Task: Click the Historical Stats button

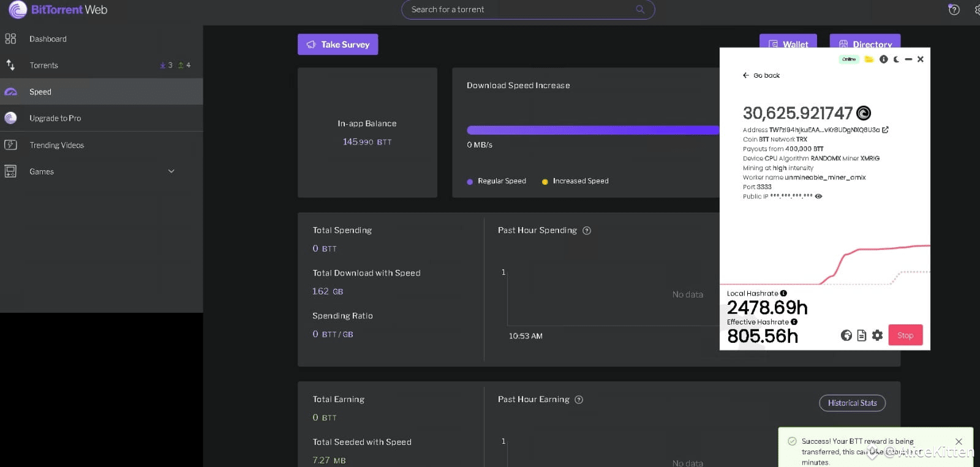Action: (x=852, y=403)
